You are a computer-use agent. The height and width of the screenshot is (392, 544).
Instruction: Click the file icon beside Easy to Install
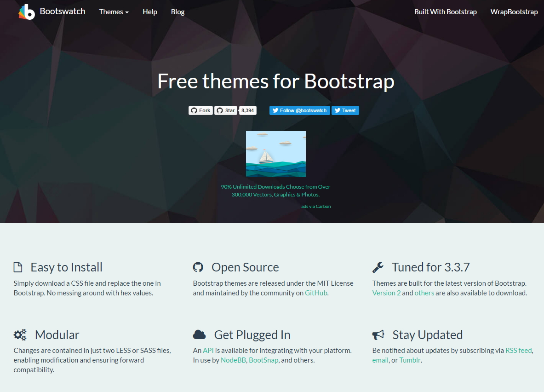coord(17,267)
